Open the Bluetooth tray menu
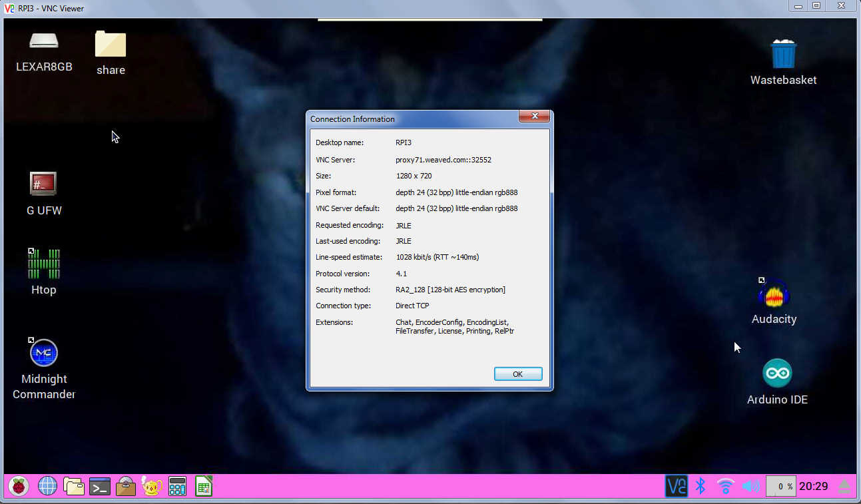Image resolution: width=861 pixels, height=504 pixels. click(701, 486)
